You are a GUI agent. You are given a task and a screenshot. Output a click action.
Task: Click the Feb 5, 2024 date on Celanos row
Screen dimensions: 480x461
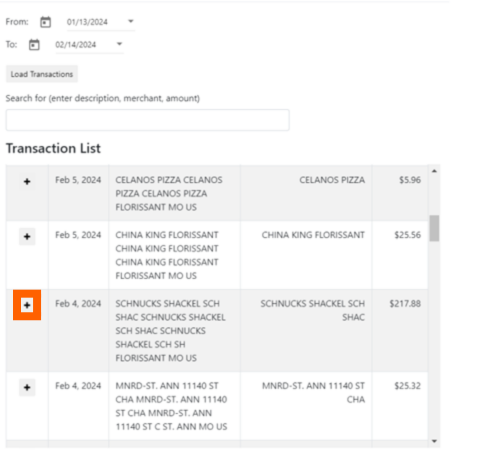point(78,180)
